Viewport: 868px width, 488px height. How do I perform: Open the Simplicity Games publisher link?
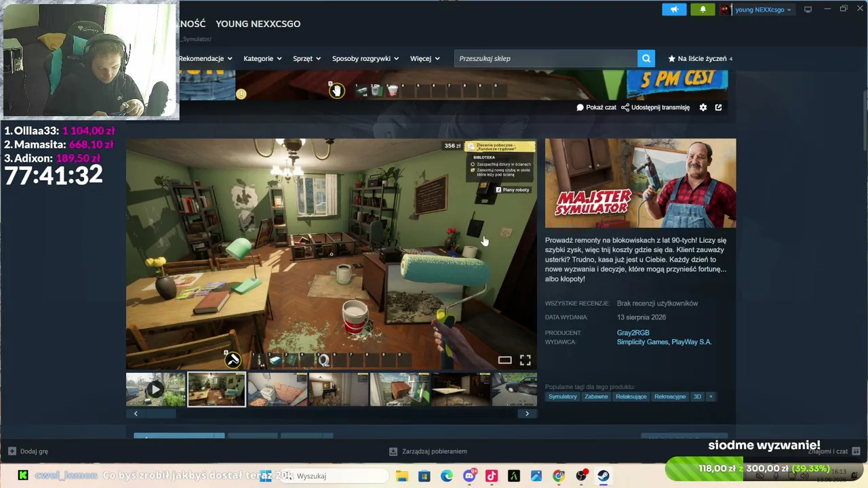(642, 342)
